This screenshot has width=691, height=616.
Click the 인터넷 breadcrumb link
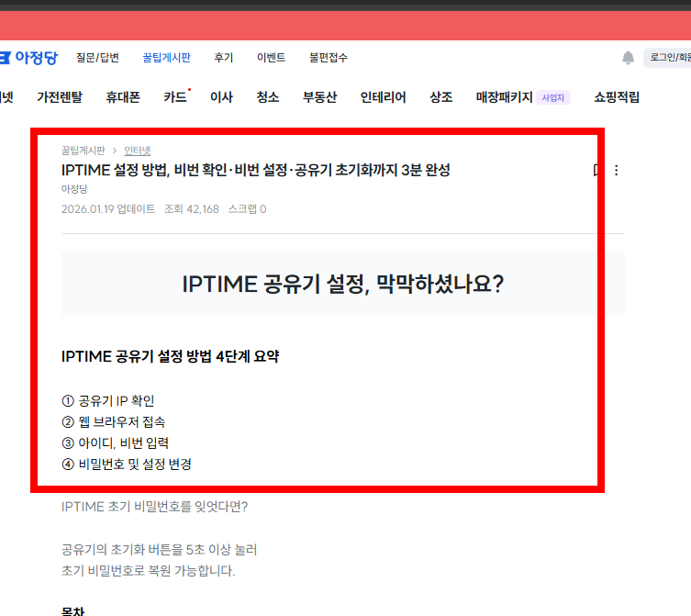point(137,151)
